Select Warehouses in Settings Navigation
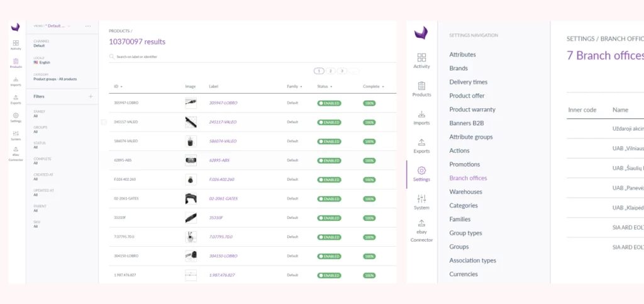Viewport: 644px width, 304px height. 465,192
